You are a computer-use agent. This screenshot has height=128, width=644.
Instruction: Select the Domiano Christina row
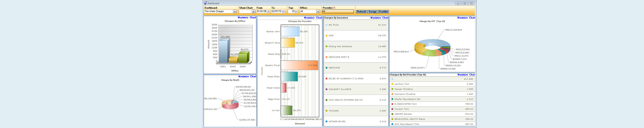point(432,94)
